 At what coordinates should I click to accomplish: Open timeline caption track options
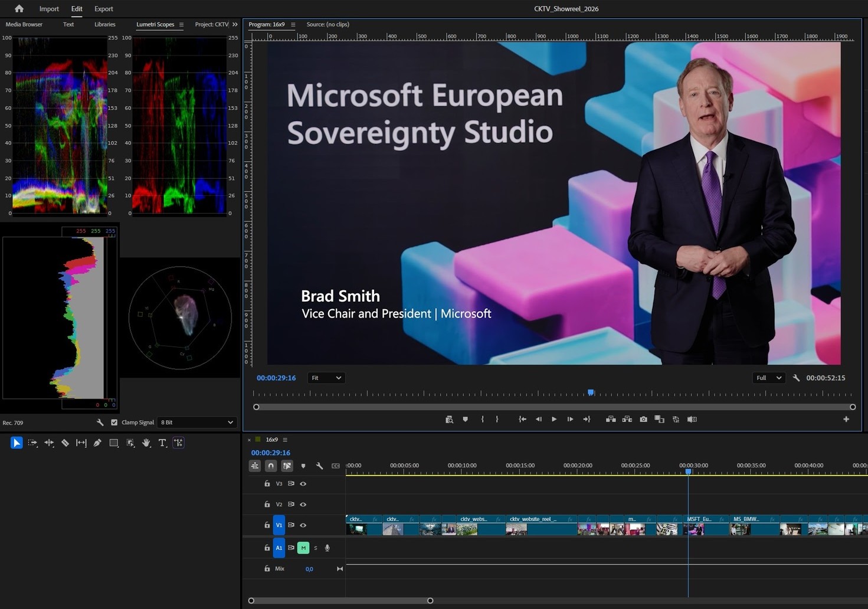coord(336,466)
